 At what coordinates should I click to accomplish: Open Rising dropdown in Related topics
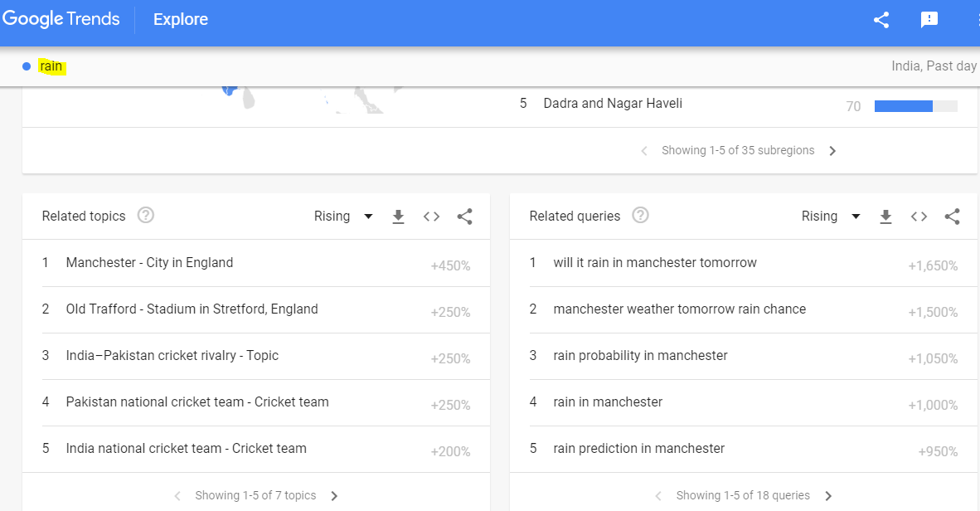(343, 217)
